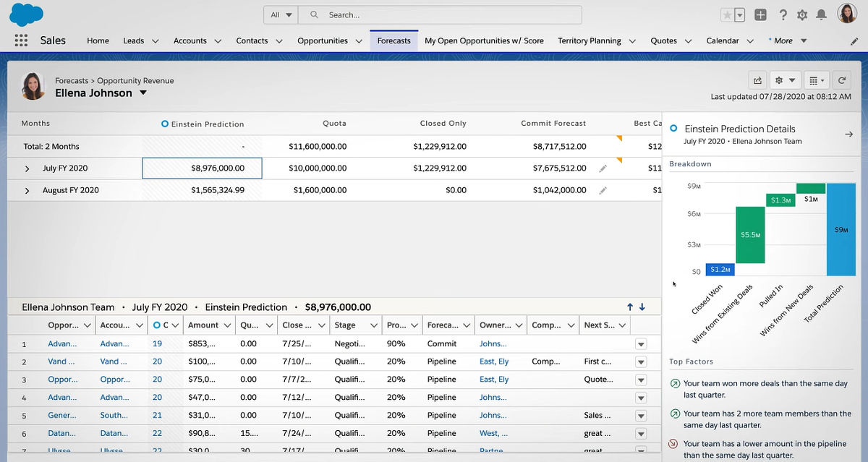Click July quota $10,000,000.00 cell
868x462 pixels.
[x=318, y=168]
